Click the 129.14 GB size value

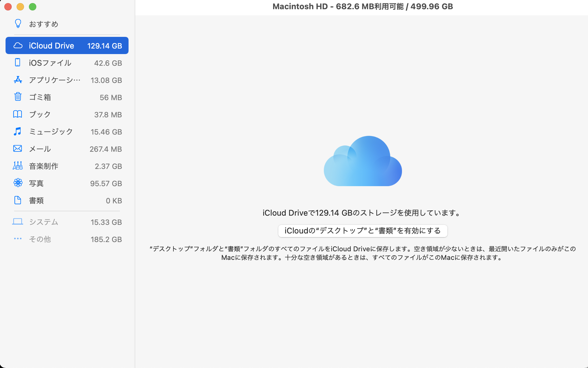point(105,46)
